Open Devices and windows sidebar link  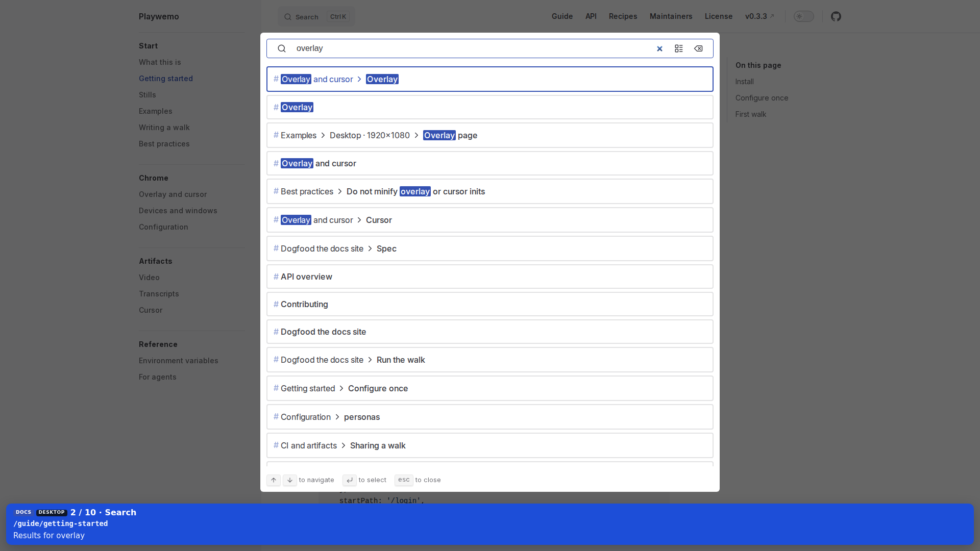click(x=178, y=211)
